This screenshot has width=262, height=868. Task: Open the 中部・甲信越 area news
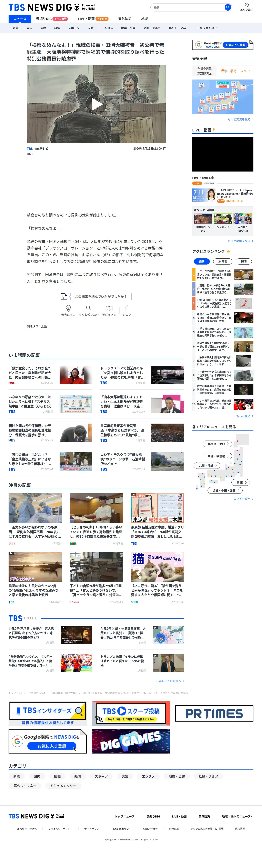click(218, 456)
